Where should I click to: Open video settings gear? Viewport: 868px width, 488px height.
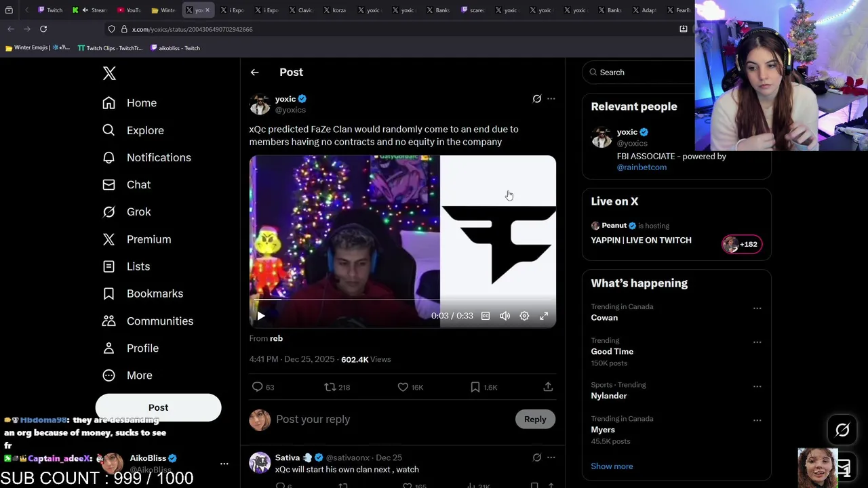coord(524,316)
